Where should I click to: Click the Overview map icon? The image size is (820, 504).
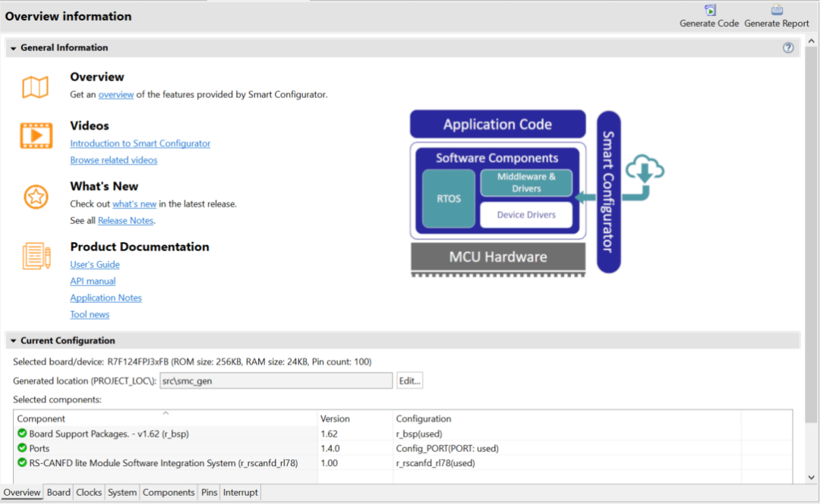click(x=36, y=87)
